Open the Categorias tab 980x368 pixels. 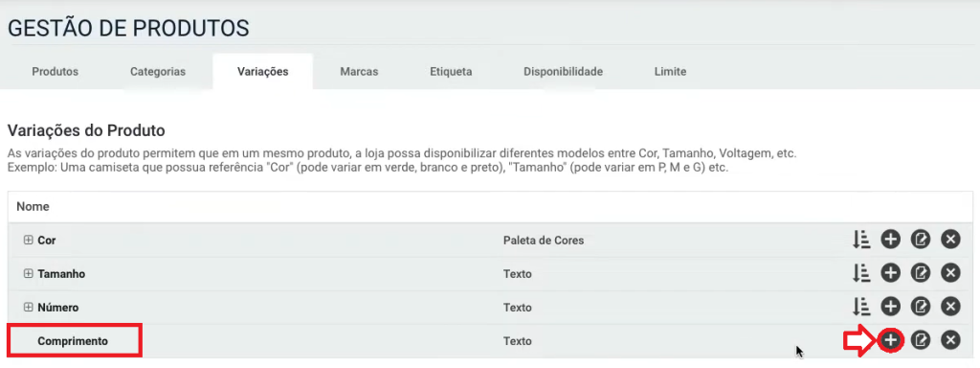158,71
